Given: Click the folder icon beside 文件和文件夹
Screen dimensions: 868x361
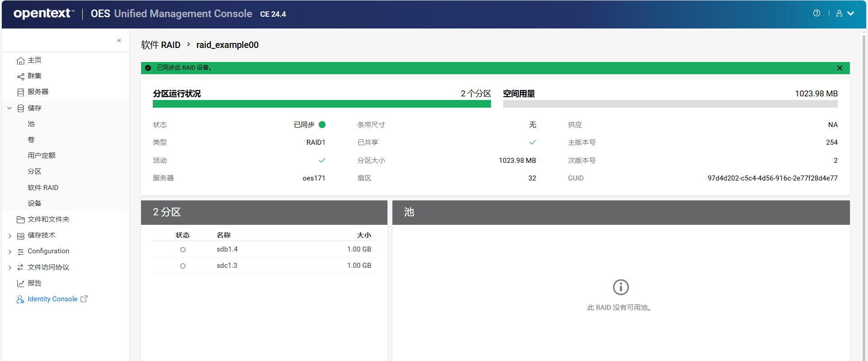Looking at the screenshot, I should coord(20,220).
